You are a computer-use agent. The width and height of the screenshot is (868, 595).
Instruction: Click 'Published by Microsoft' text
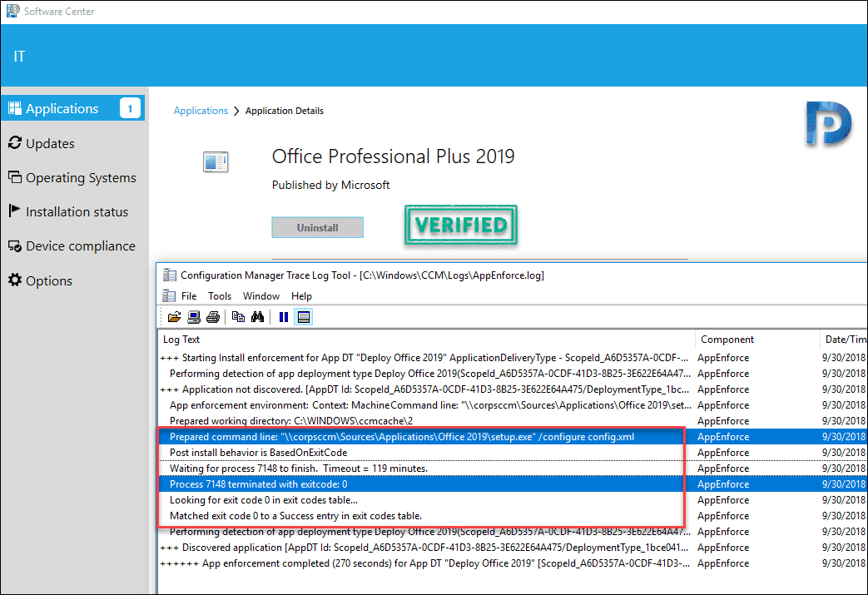click(x=330, y=185)
